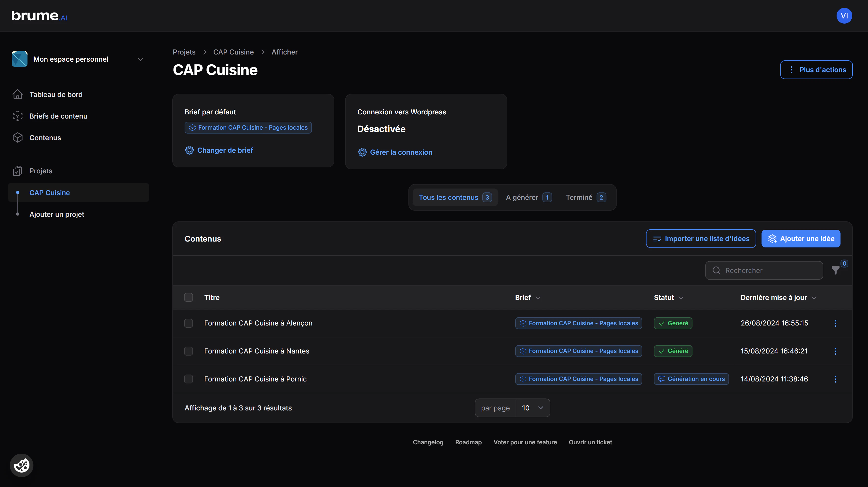Select the Formation CAP Cuisine à Nantes checkbox
Image resolution: width=868 pixels, height=487 pixels.
click(189, 351)
